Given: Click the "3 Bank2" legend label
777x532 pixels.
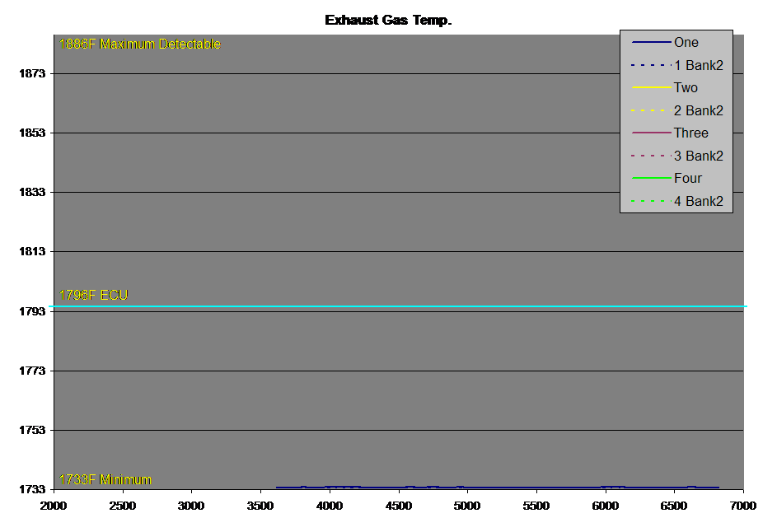Looking at the screenshot, I should [698, 156].
